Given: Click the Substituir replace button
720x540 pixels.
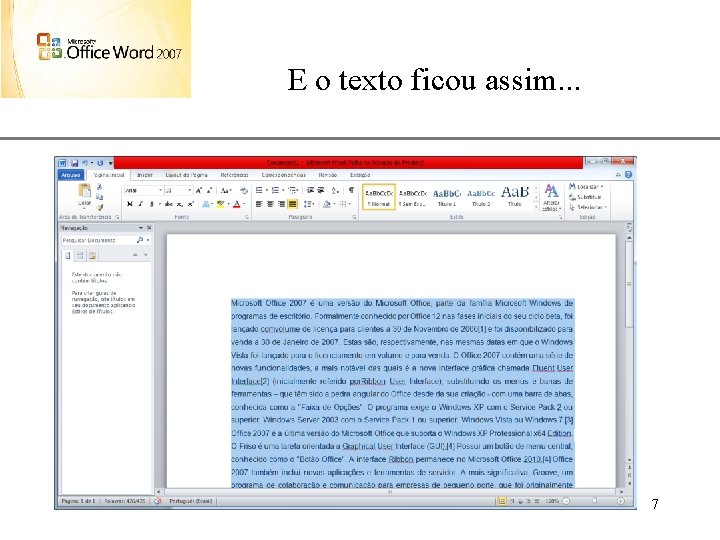Looking at the screenshot, I should tap(585, 197).
